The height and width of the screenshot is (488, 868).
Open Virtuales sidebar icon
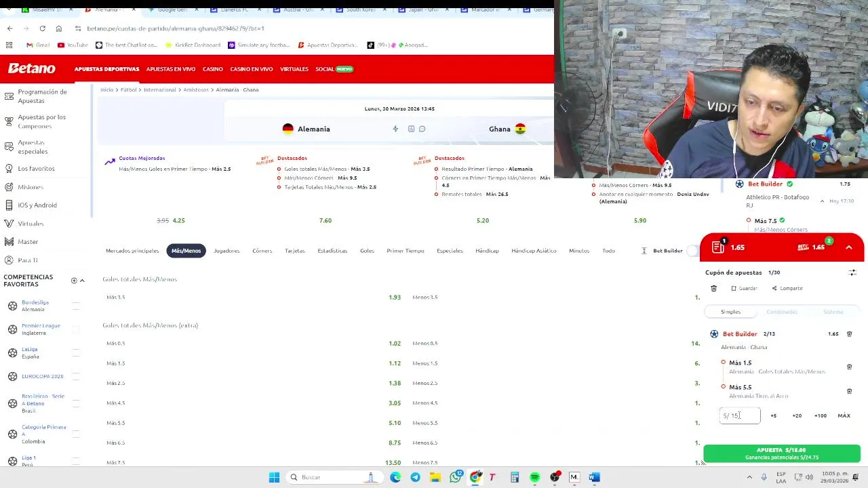[9, 223]
